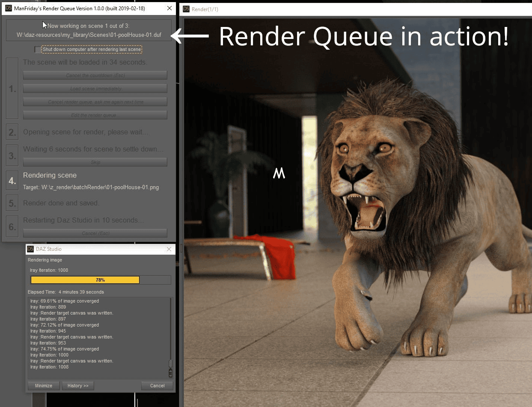Enable shut down computer after rendering last scene
This screenshot has width=532, height=407.
point(37,50)
